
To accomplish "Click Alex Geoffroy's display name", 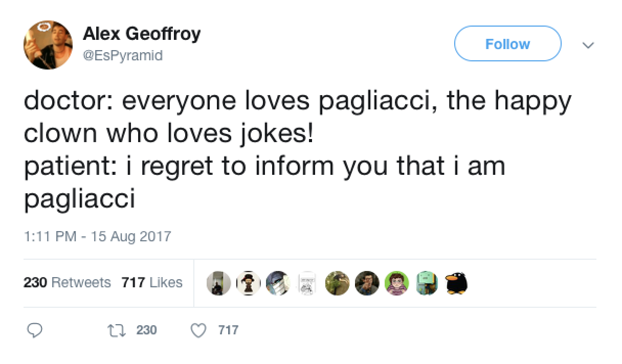I will coord(143,35).
